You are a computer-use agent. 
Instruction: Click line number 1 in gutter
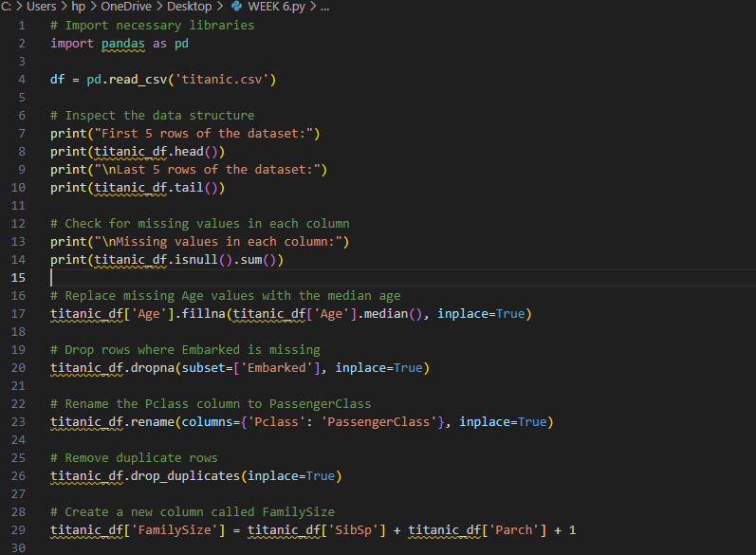point(22,26)
